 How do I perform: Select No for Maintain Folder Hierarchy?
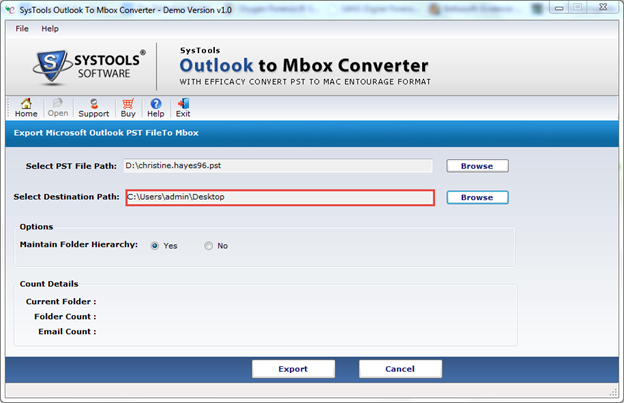point(209,246)
